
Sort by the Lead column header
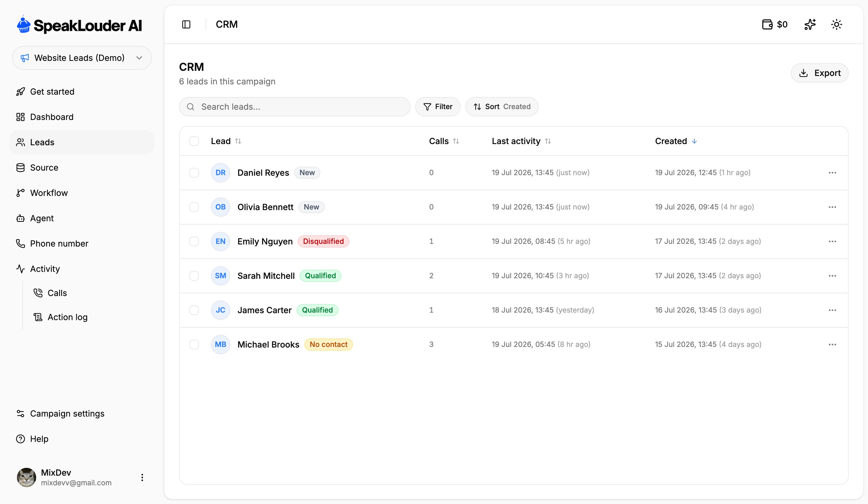point(226,141)
